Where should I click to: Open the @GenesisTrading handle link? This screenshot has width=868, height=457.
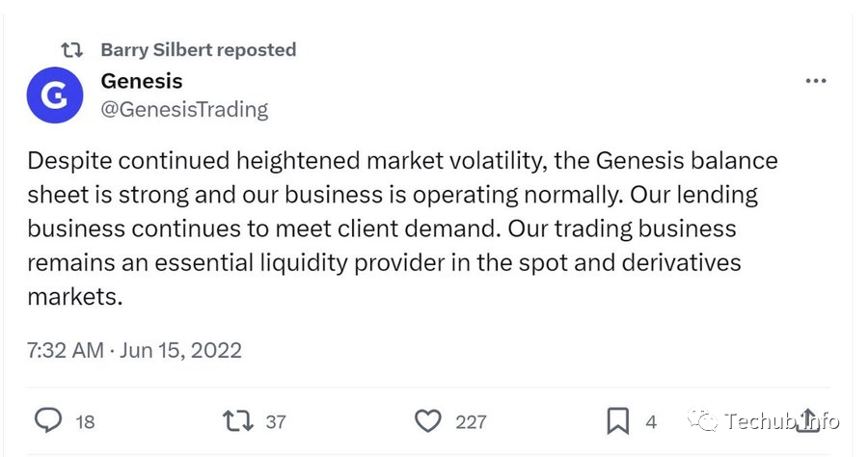pyautogui.click(x=184, y=109)
